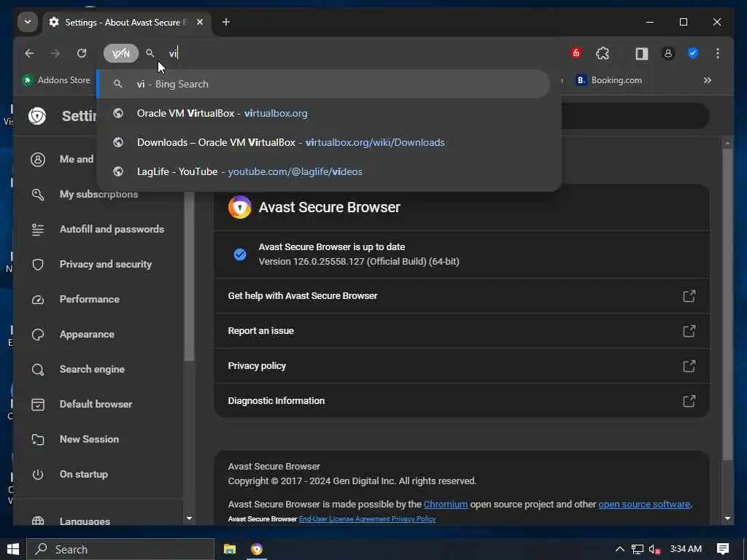This screenshot has height=560, width=747.
Task: Open the user profile icon
Action: (x=668, y=53)
